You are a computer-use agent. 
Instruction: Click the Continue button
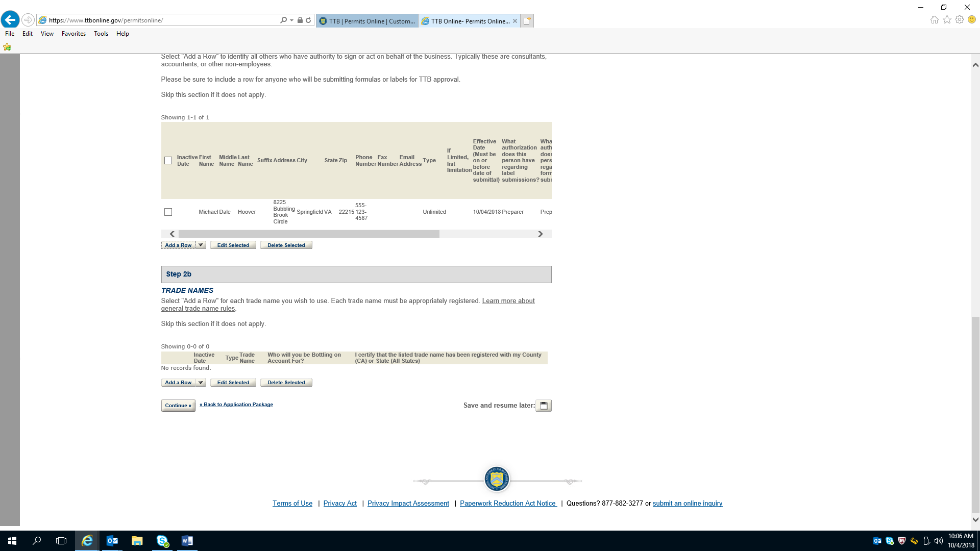178,406
